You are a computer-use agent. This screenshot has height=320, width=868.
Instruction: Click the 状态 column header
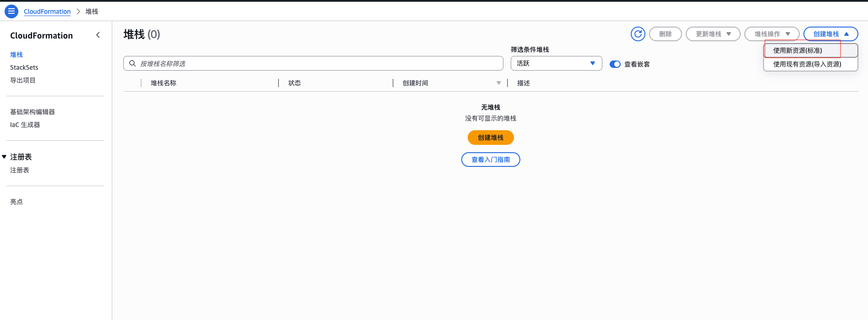(295, 83)
